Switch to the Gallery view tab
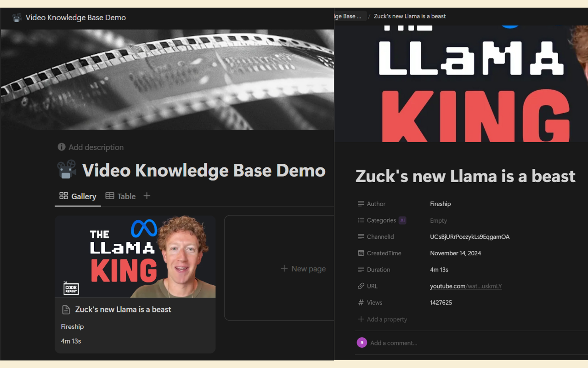The width and height of the screenshot is (588, 368). pos(78,196)
